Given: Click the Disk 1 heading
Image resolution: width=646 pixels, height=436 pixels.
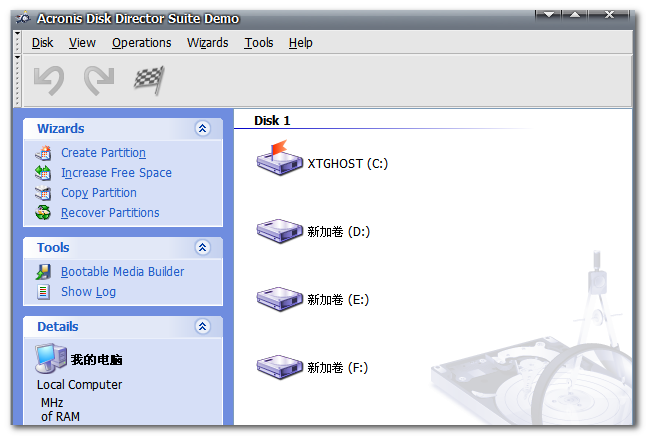Looking at the screenshot, I should [272, 121].
